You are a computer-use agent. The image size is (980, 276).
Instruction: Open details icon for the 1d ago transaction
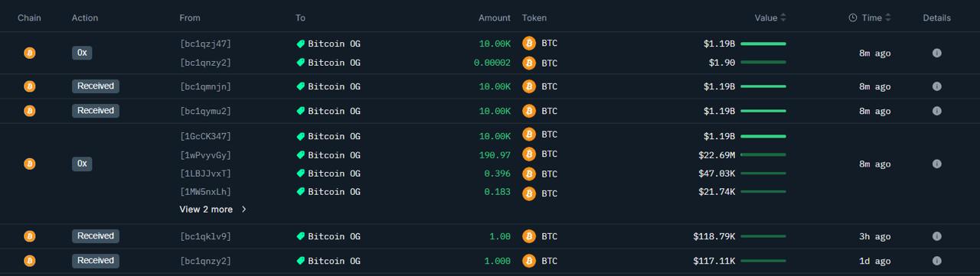(x=936, y=261)
